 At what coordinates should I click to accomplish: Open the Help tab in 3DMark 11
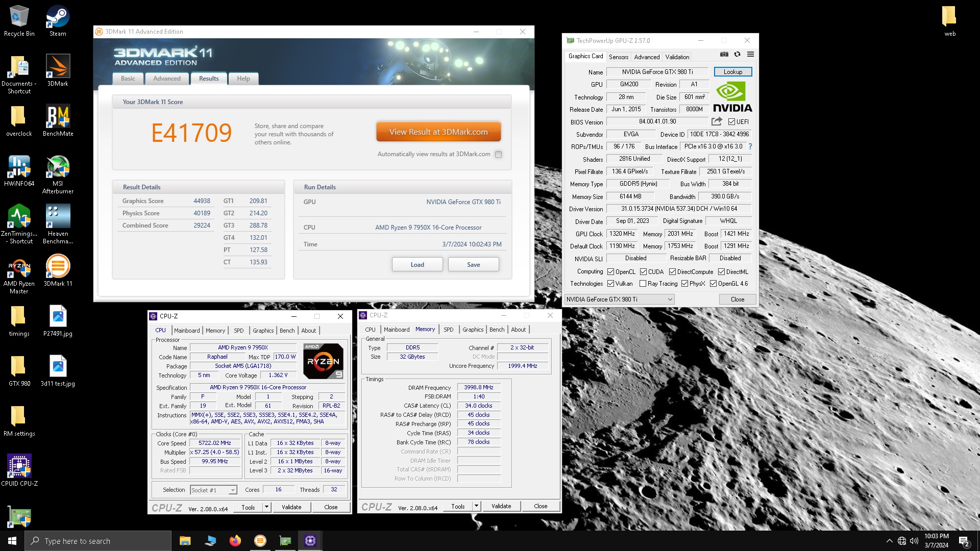pos(243,79)
